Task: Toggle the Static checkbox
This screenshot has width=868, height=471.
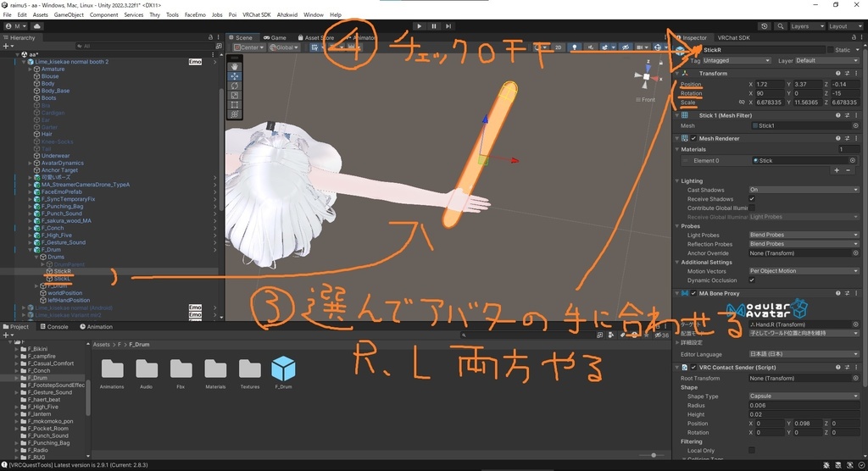Action: click(830, 50)
